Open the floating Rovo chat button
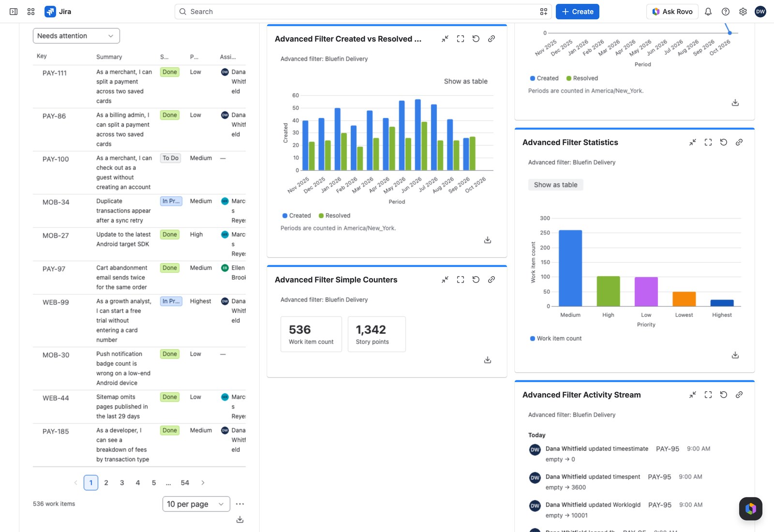The height and width of the screenshot is (532, 774). click(751, 509)
